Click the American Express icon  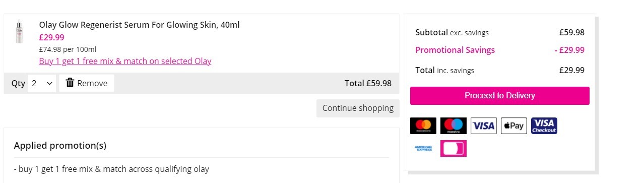[423, 148]
